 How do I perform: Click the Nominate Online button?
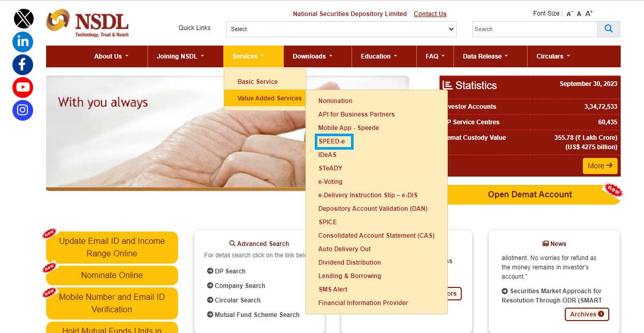pyautogui.click(x=112, y=276)
